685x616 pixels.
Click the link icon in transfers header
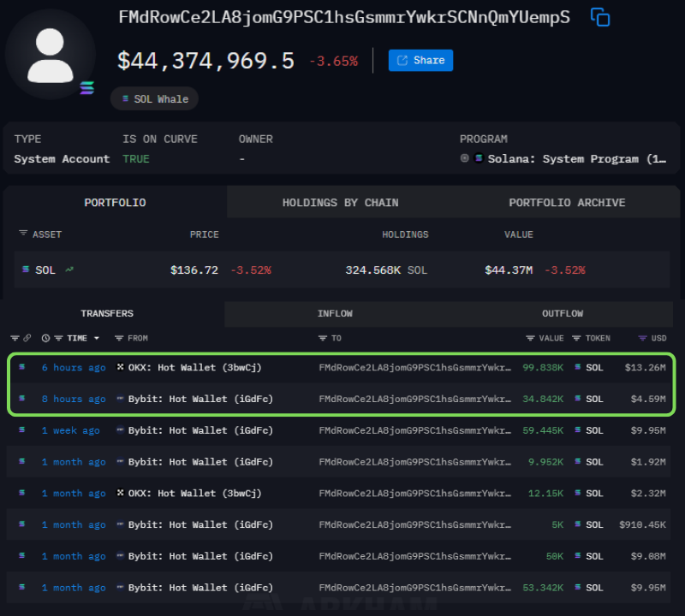(27, 338)
